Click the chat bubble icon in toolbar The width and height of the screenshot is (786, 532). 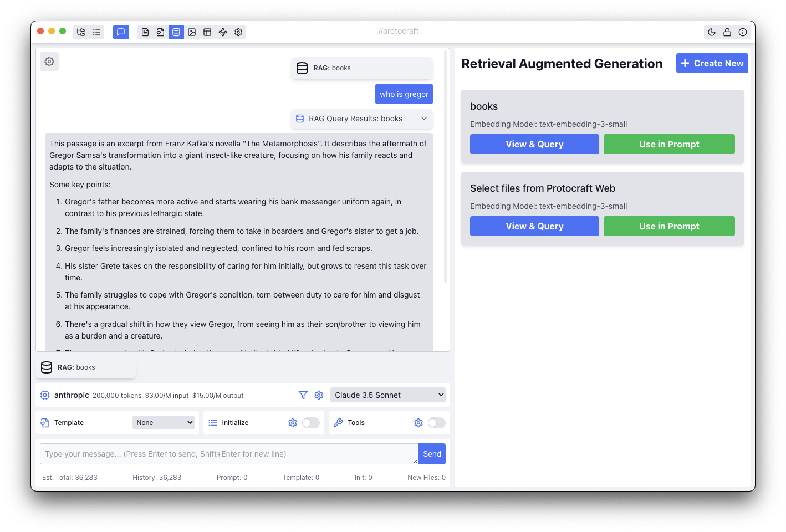point(121,32)
